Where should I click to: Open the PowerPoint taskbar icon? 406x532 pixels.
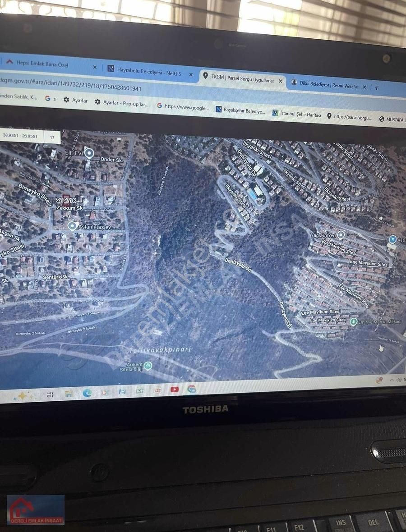[x=157, y=390]
